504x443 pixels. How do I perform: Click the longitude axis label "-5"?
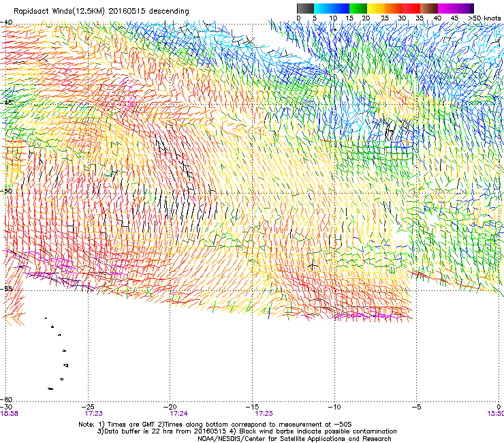pyautogui.click(x=416, y=407)
